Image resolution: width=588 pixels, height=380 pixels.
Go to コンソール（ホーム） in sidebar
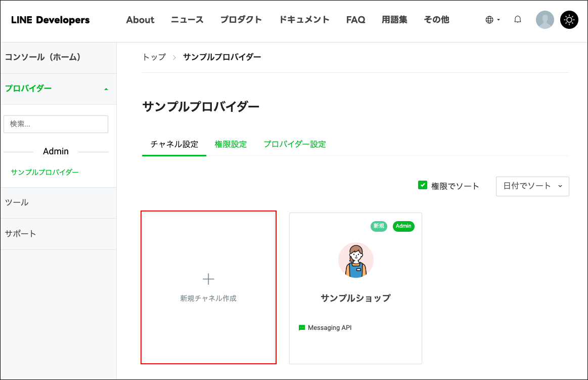click(x=58, y=57)
